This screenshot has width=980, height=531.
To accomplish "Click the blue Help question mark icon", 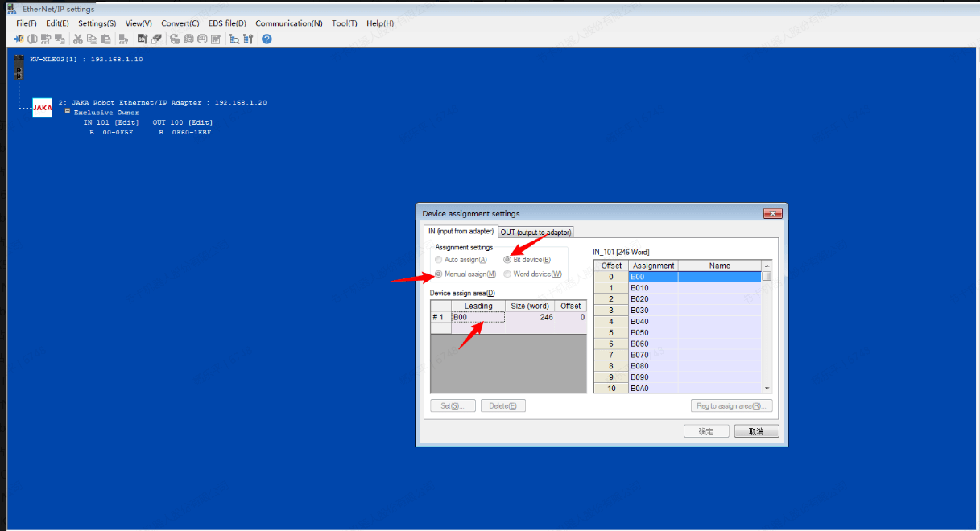I will 267,39.
